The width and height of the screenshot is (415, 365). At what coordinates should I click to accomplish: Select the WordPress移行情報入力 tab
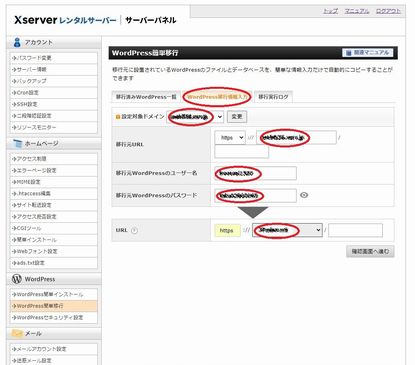(x=217, y=97)
